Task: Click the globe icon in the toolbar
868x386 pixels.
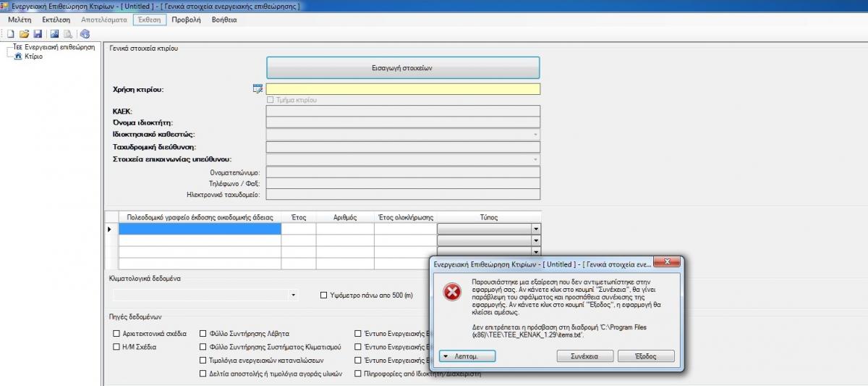Action: pyautogui.click(x=85, y=34)
